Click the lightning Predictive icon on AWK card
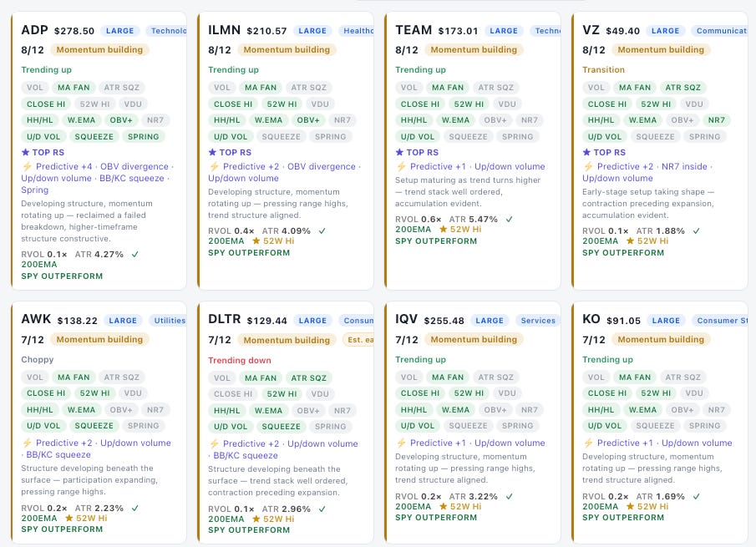This screenshot has width=756, height=547. pyautogui.click(x=27, y=443)
